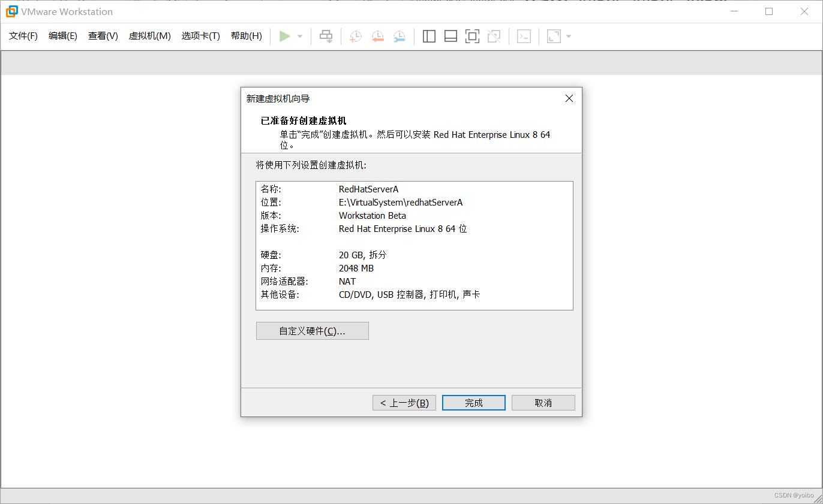
Task: Open the 帮助(H) menu
Action: pyautogui.click(x=247, y=36)
